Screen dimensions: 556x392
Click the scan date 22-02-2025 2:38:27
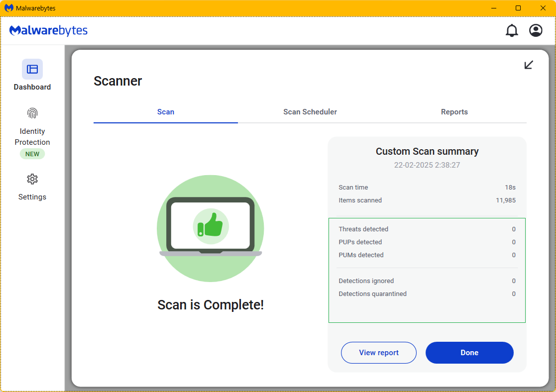(427, 165)
